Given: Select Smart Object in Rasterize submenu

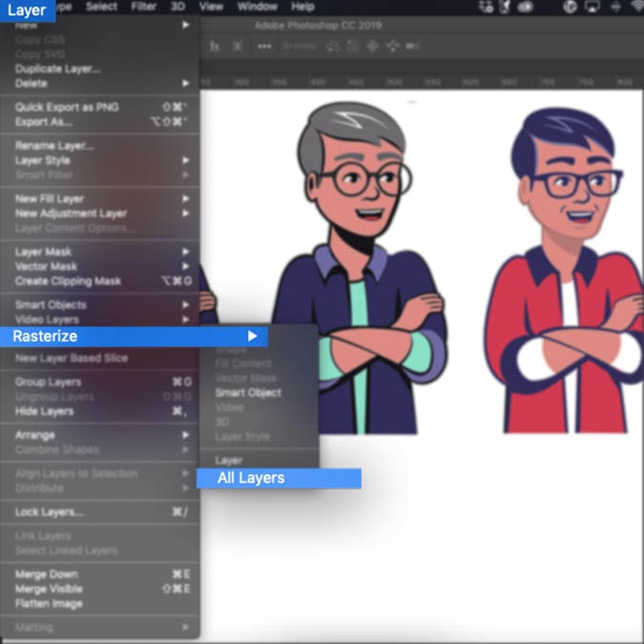Looking at the screenshot, I should click(x=248, y=392).
